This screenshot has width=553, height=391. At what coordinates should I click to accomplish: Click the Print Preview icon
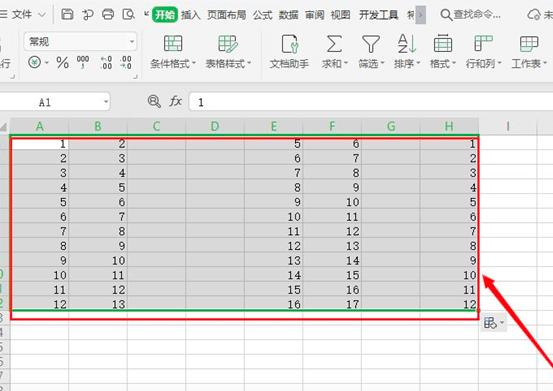[x=128, y=14]
